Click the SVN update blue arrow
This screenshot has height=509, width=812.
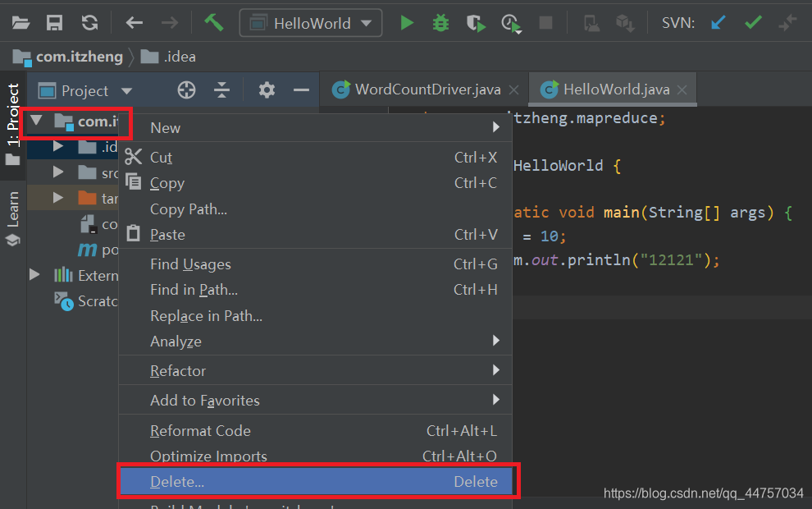click(718, 23)
